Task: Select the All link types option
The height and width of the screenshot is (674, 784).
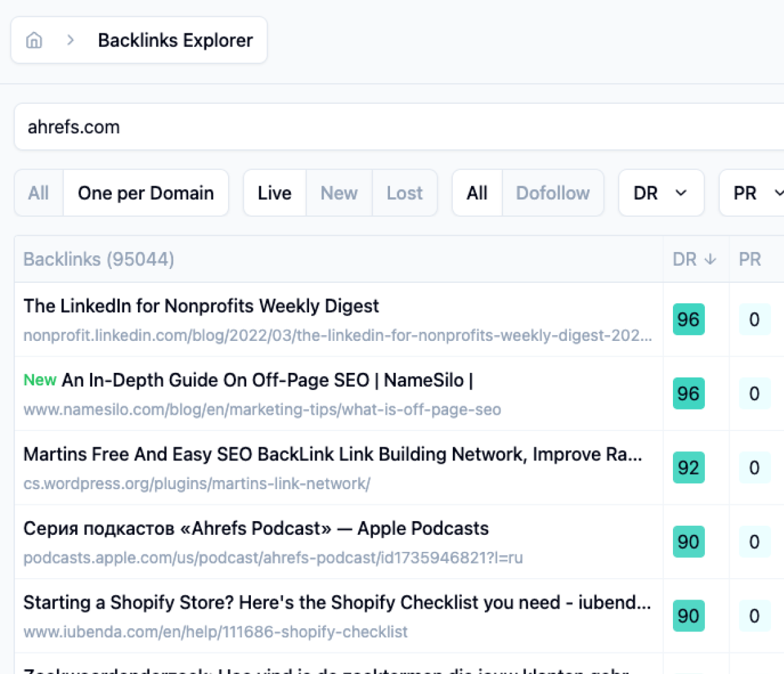Action: pyautogui.click(x=477, y=193)
